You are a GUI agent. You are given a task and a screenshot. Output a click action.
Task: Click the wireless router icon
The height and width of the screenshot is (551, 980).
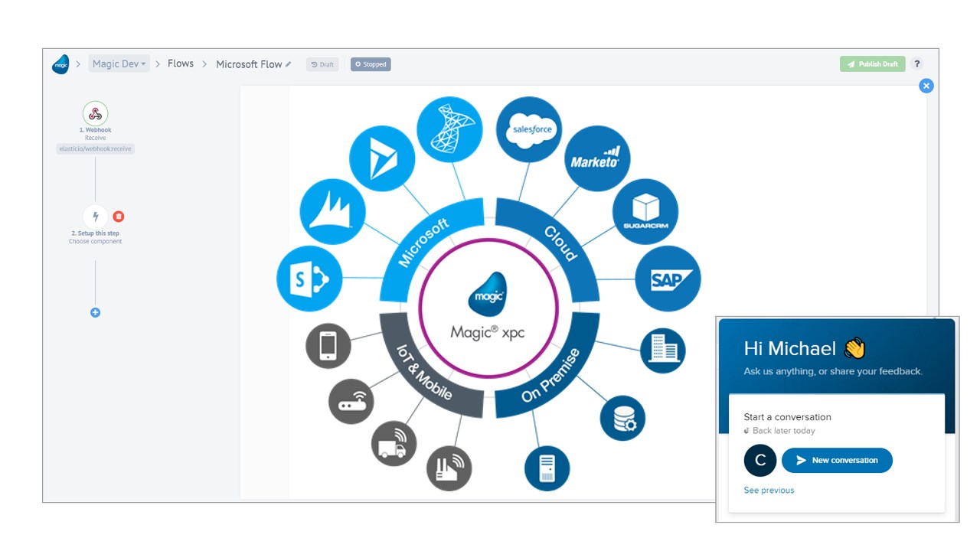click(x=351, y=401)
